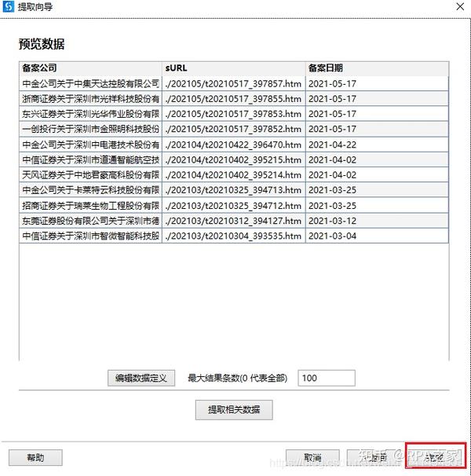Select the date cell in the 397855.htm row
The height and width of the screenshot is (476, 471).
click(377, 99)
